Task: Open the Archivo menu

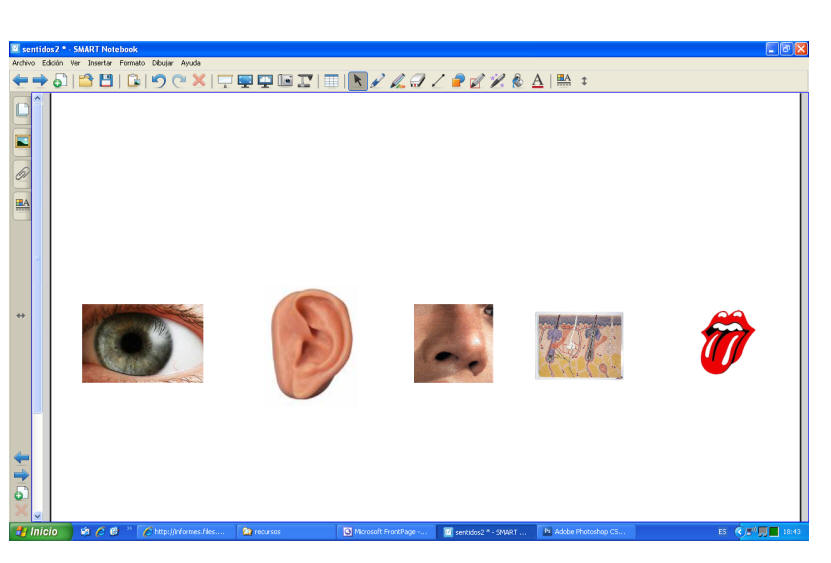Action: coord(23,63)
